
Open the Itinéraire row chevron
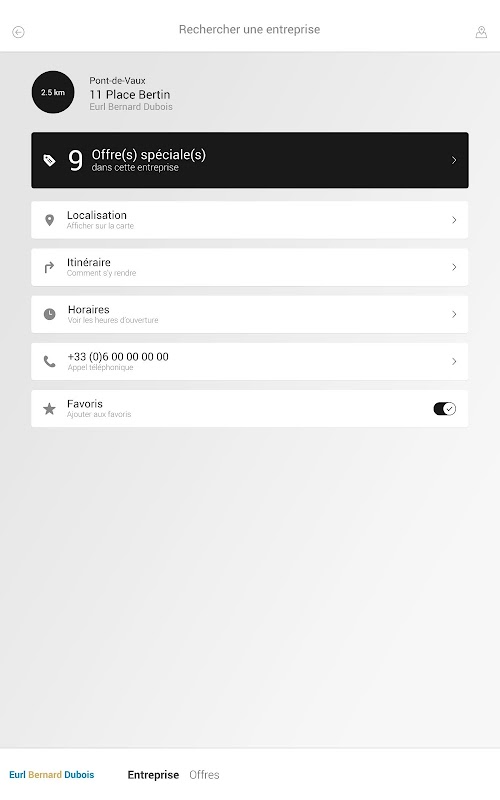(454, 267)
